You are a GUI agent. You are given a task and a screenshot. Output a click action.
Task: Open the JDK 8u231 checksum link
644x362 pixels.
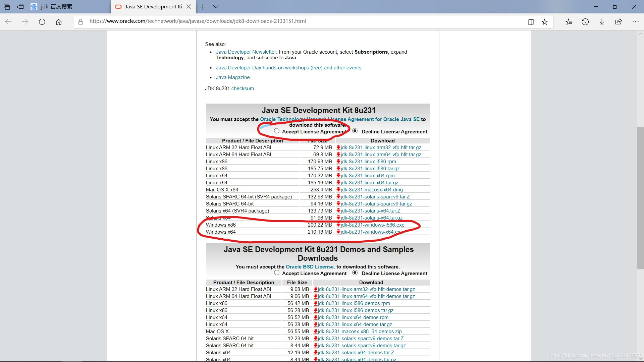(x=243, y=88)
